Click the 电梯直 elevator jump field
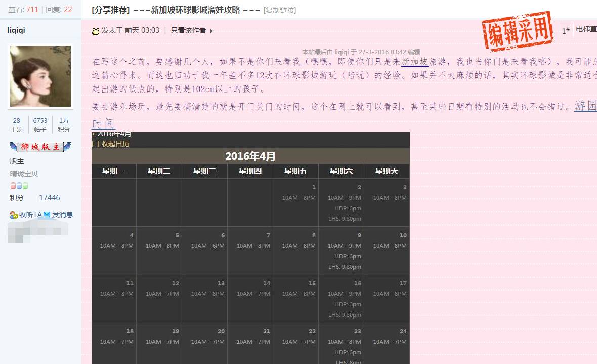 tap(586, 29)
